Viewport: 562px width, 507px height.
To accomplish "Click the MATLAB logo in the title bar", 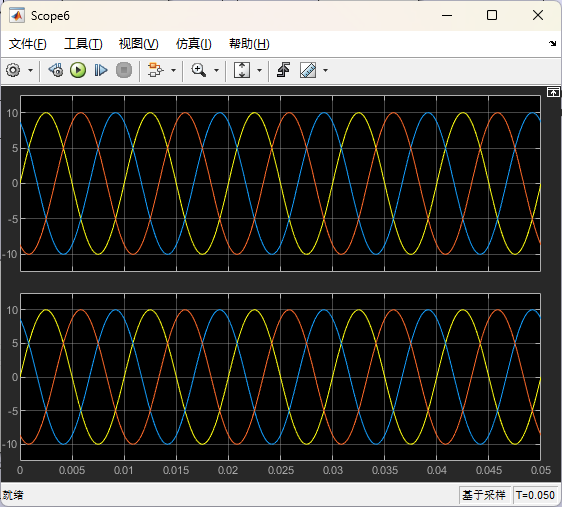I will [17, 16].
